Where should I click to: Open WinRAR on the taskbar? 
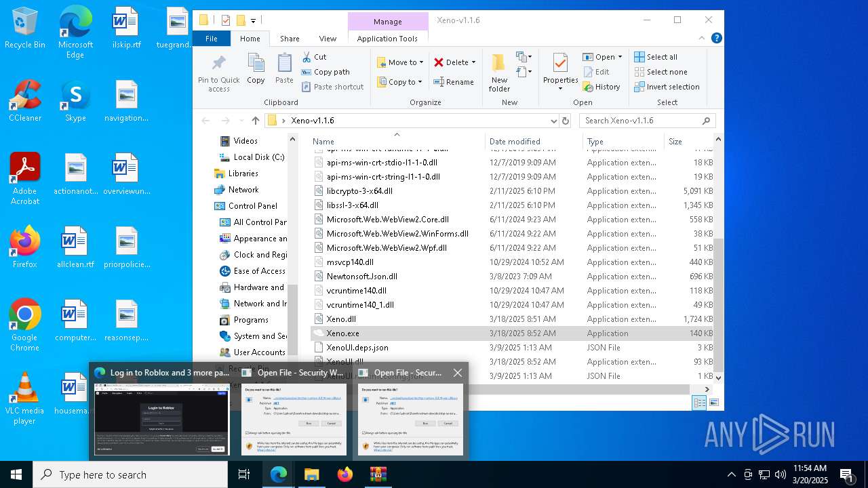[x=378, y=474]
